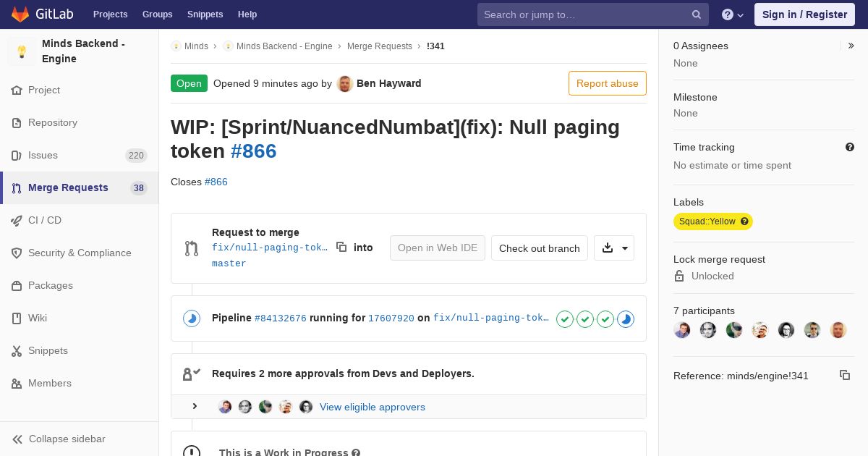The image size is (868, 456).
Task: Open commit 17607920 link
Action: pyautogui.click(x=391, y=318)
